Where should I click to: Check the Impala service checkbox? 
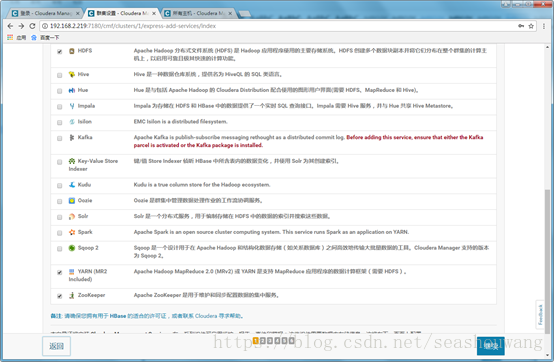(x=59, y=107)
